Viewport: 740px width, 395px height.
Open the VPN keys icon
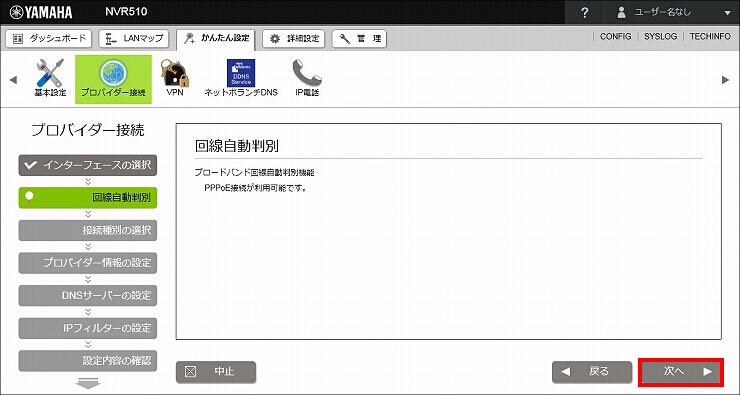click(175, 78)
